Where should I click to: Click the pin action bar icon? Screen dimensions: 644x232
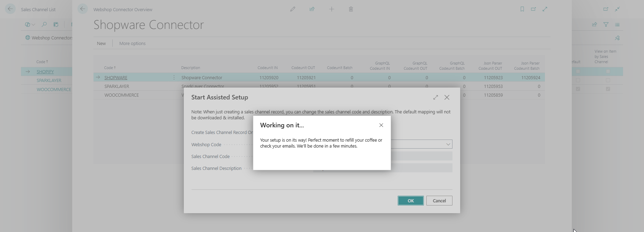(617, 38)
